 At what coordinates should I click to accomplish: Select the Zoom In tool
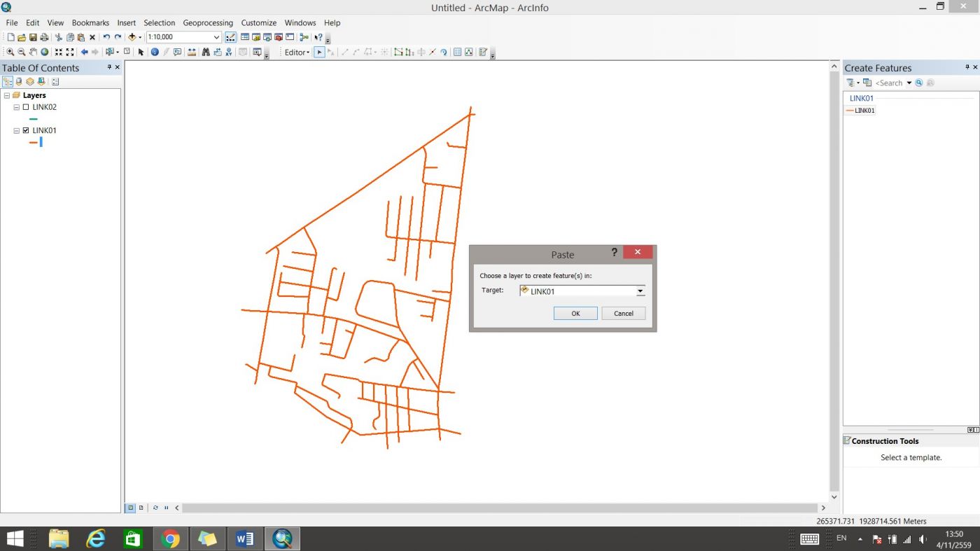pos(10,53)
